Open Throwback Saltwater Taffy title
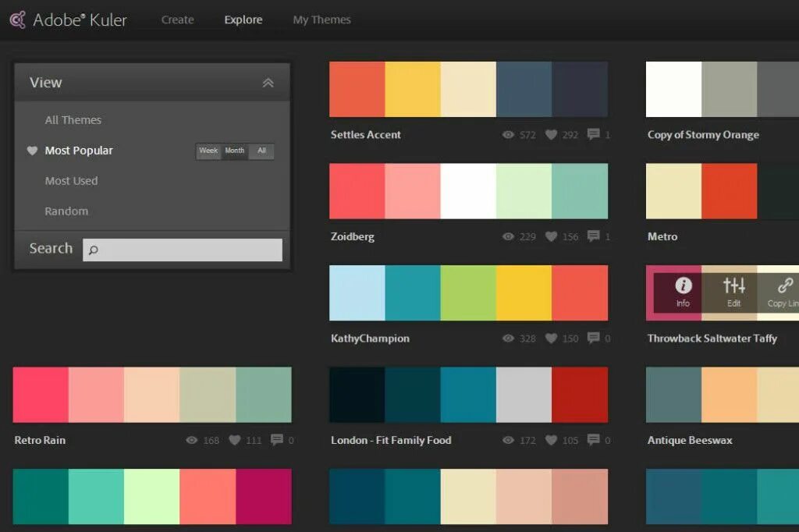The image size is (799, 532). point(712,339)
